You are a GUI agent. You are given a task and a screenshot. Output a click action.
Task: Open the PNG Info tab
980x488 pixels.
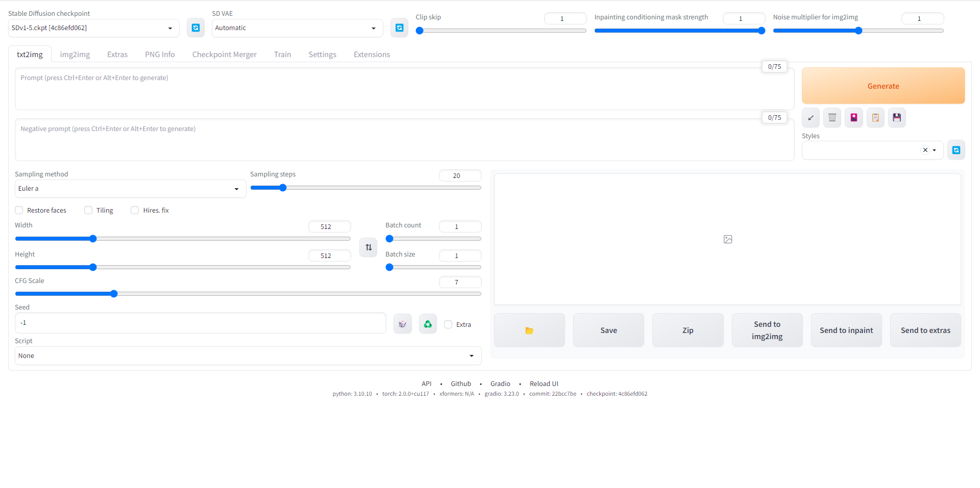point(160,55)
